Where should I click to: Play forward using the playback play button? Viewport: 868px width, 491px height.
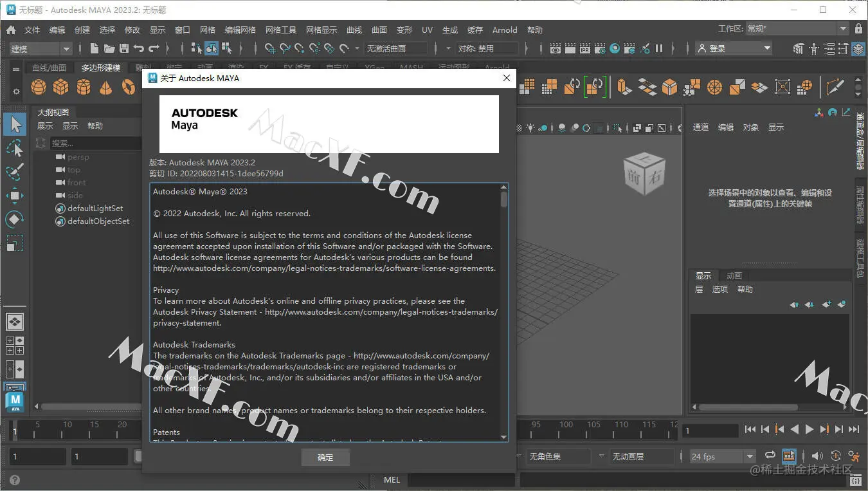tap(809, 429)
